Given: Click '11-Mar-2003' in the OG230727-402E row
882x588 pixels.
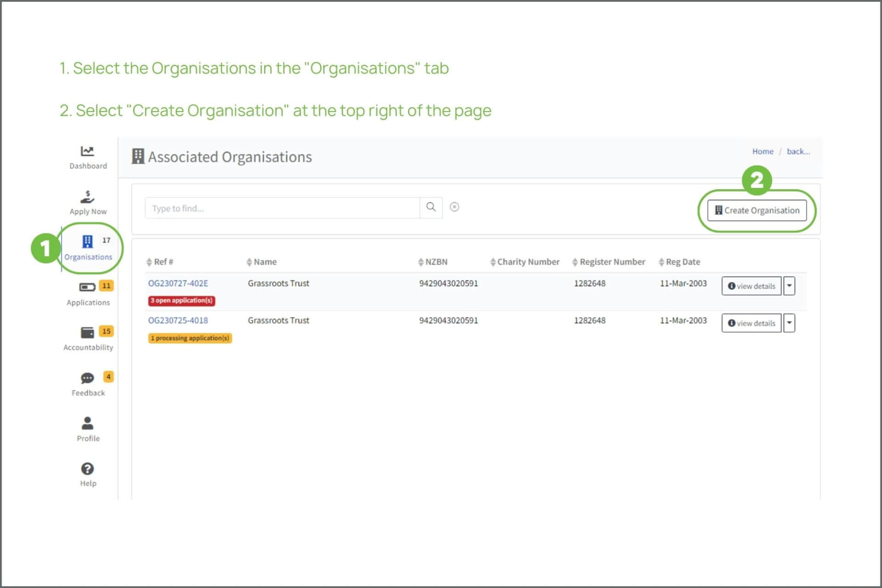Looking at the screenshot, I should [x=683, y=283].
